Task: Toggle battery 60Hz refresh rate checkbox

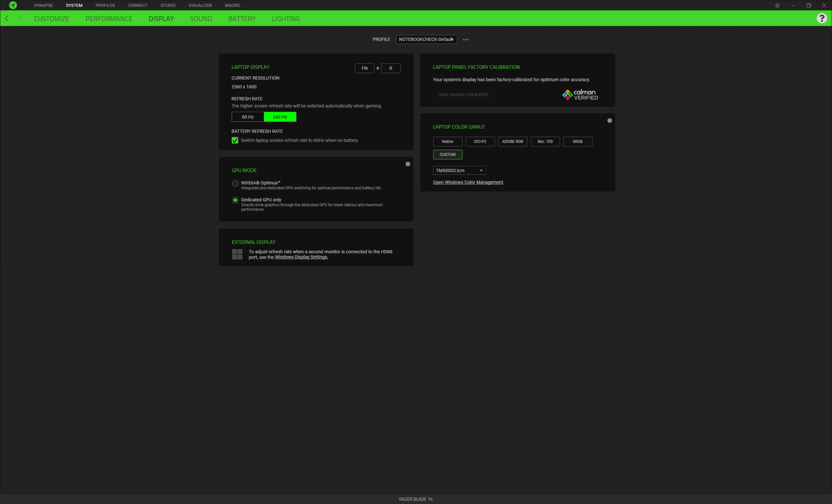Action: [x=235, y=140]
